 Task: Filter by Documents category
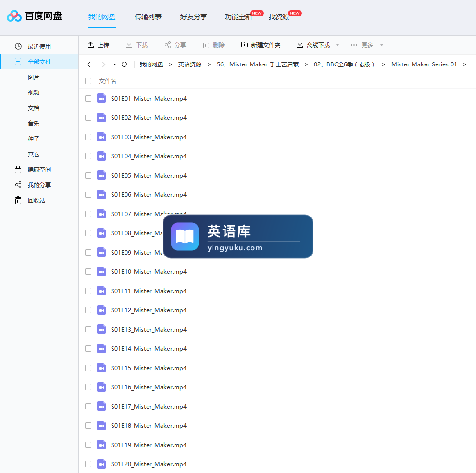[34, 108]
